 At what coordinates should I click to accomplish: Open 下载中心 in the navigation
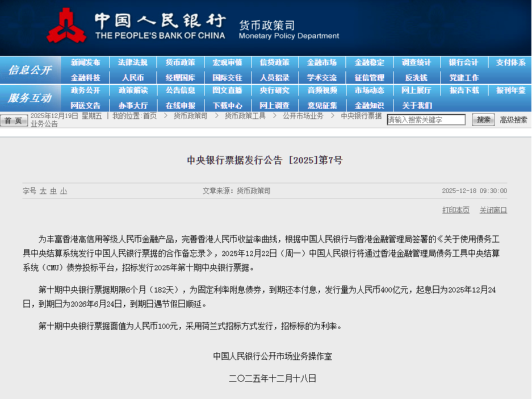227,105
